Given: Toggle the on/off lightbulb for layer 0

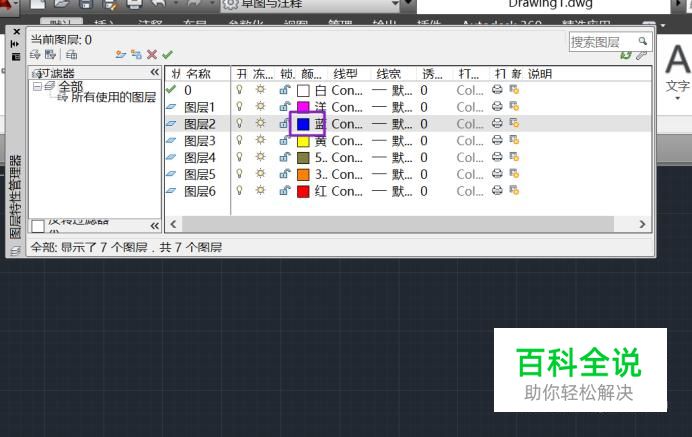Looking at the screenshot, I should pyautogui.click(x=239, y=90).
